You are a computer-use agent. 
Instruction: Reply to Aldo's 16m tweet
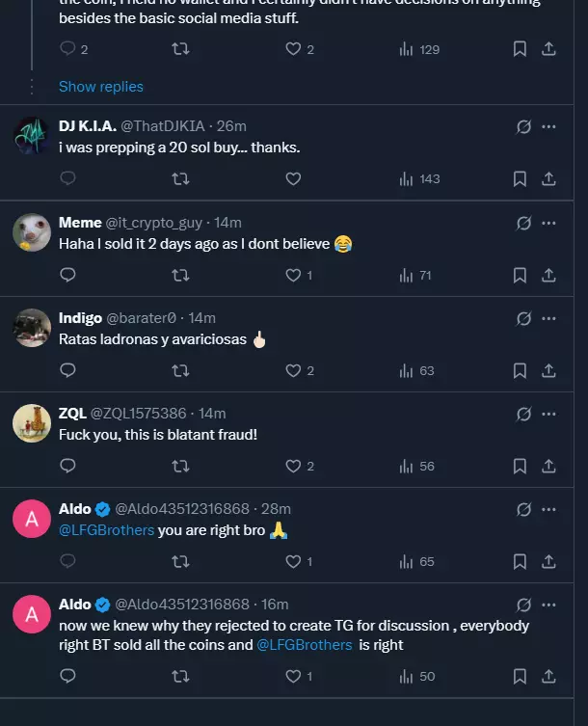[x=67, y=676]
